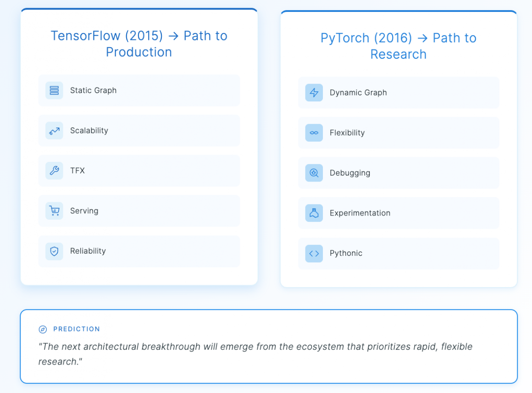Click the Serving shopping cart icon

(54, 211)
